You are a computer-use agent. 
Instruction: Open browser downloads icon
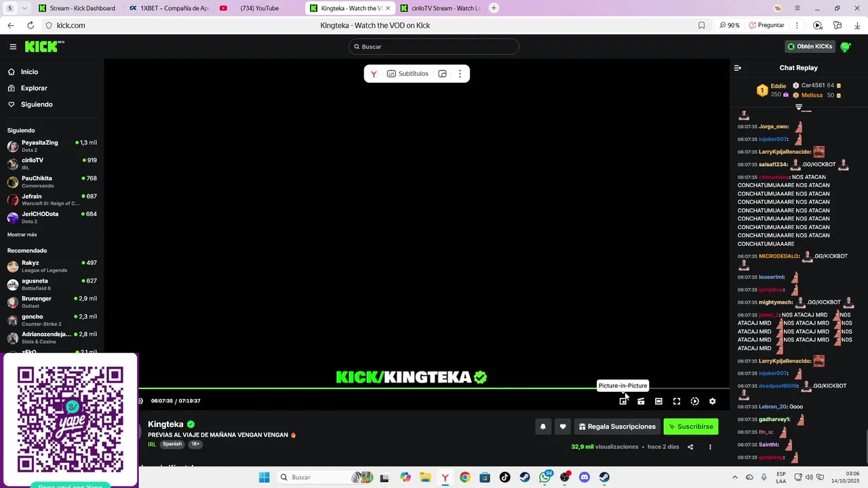click(857, 25)
